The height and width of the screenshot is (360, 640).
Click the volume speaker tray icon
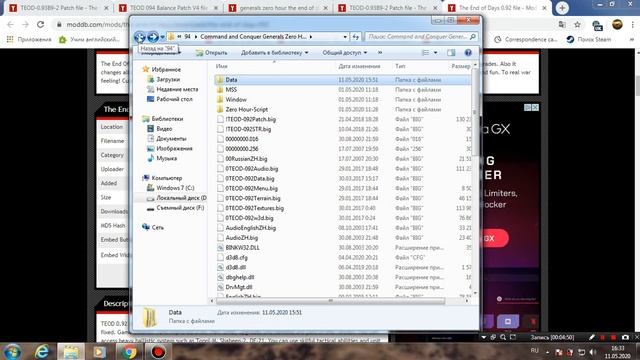coord(593,352)
